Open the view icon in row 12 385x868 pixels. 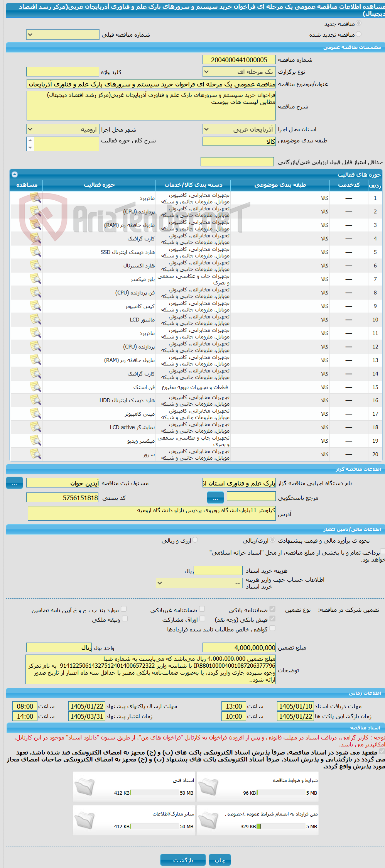tap(35, 347)
